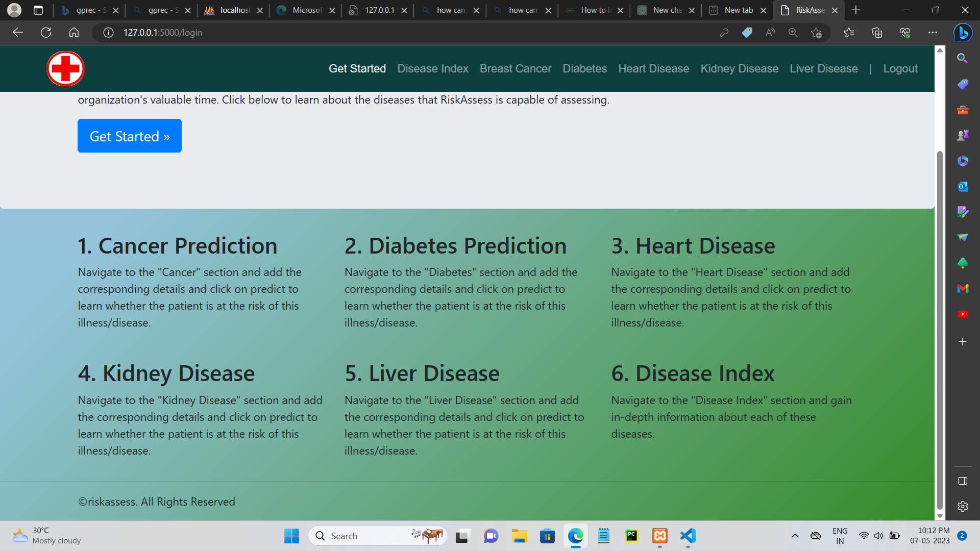Open sidebar settings gear icon

pyautogui.click(x=963, y=506)
